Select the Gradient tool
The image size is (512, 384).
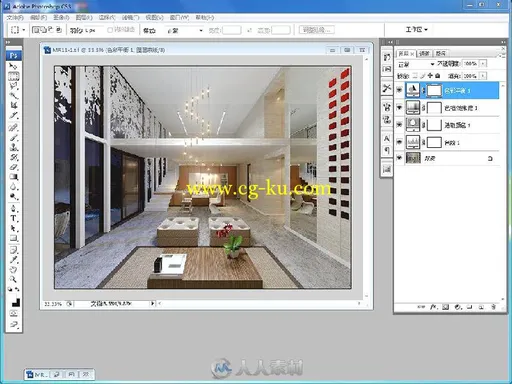(13, 177)
